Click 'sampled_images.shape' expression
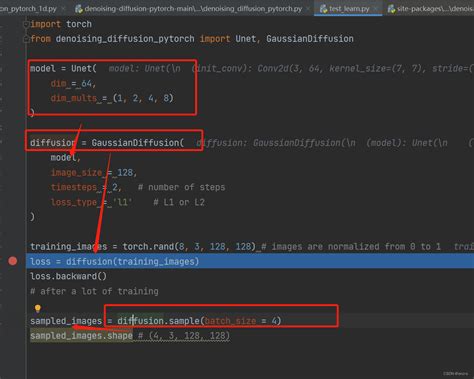This screenshot has height=379, width=474. click(x=81, y=336)
